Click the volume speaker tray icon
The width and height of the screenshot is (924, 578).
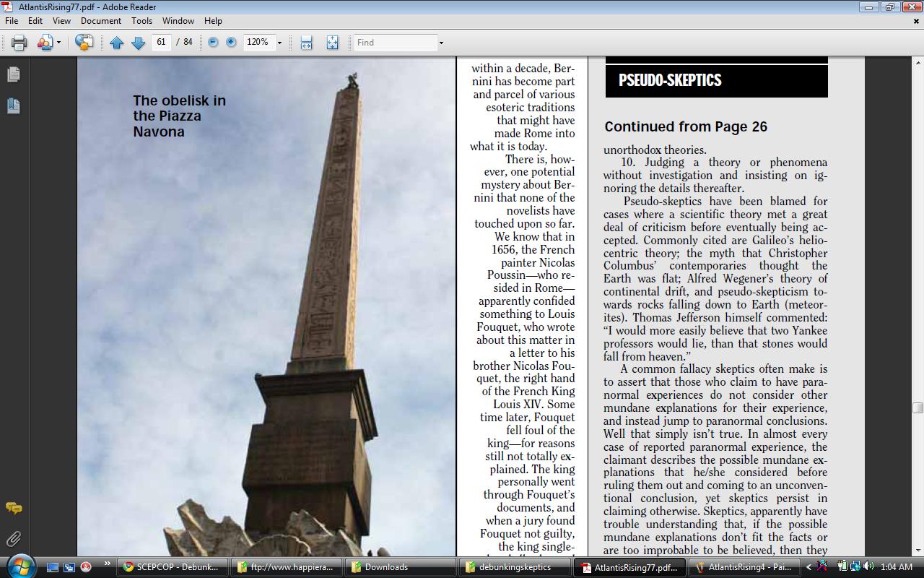point(868,566)
